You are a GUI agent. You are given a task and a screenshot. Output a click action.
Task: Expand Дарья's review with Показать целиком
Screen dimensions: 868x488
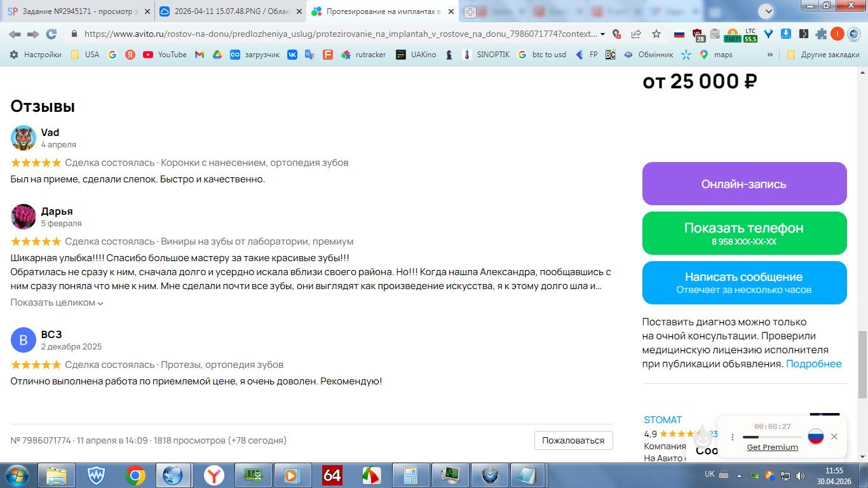[x=57, y=302]
